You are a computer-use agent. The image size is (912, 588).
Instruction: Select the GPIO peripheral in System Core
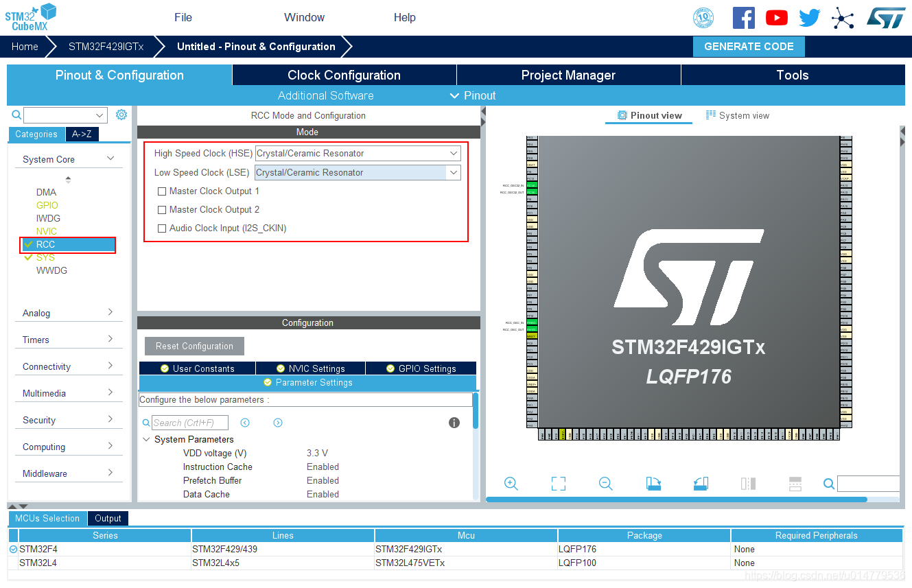pos(47,205)
